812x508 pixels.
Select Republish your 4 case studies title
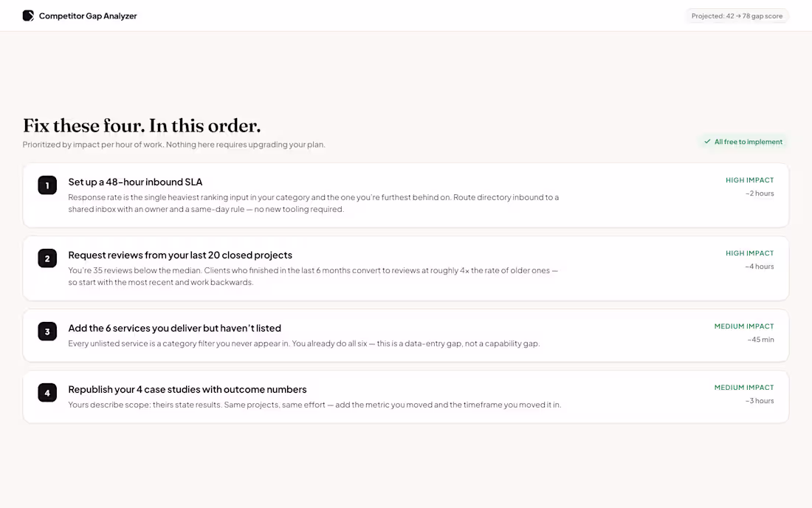click(187, 389)
